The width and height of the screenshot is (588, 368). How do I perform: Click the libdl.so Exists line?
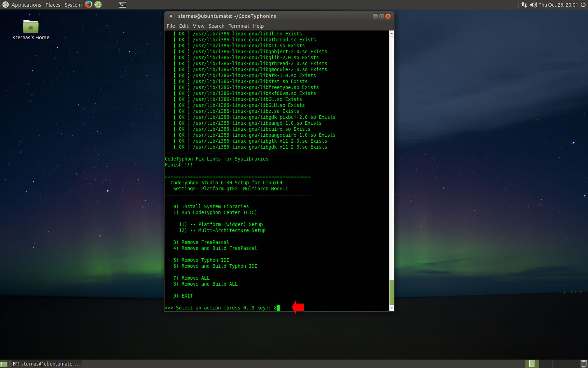pos(238,34)
